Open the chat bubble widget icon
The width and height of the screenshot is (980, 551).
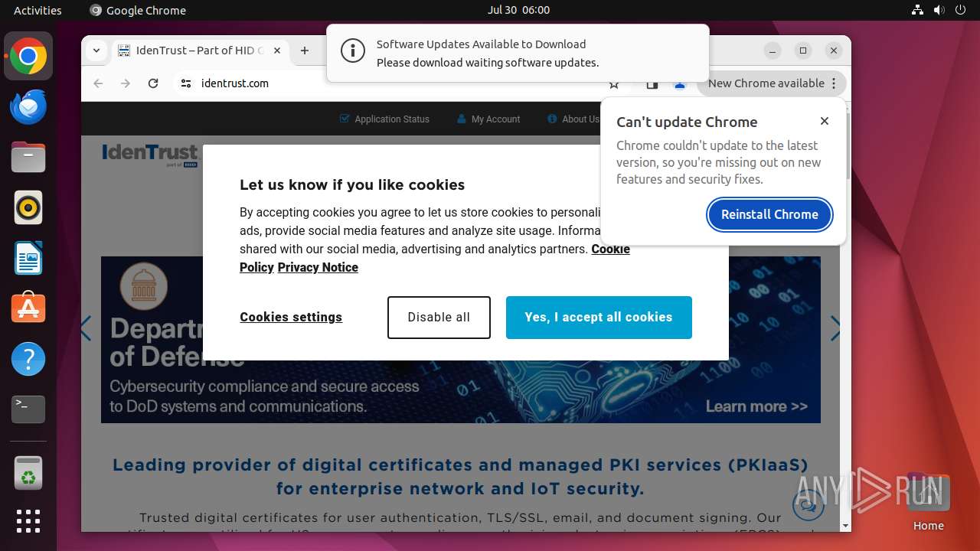click(x=808, y=505)
